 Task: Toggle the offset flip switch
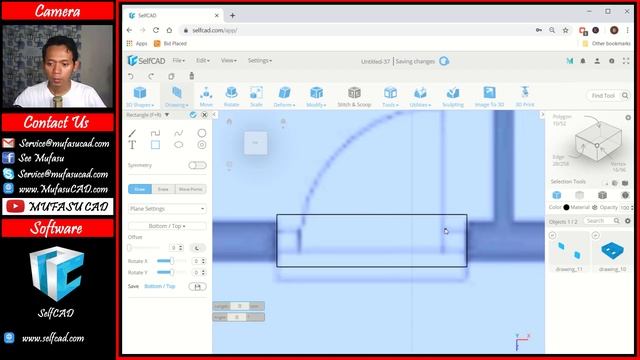point(198,248)
